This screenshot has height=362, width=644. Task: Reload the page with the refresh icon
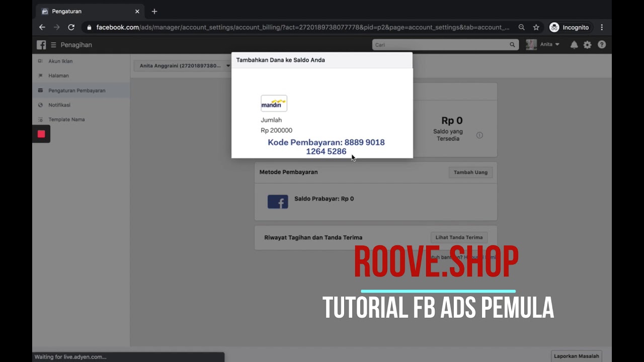(71, 27)
